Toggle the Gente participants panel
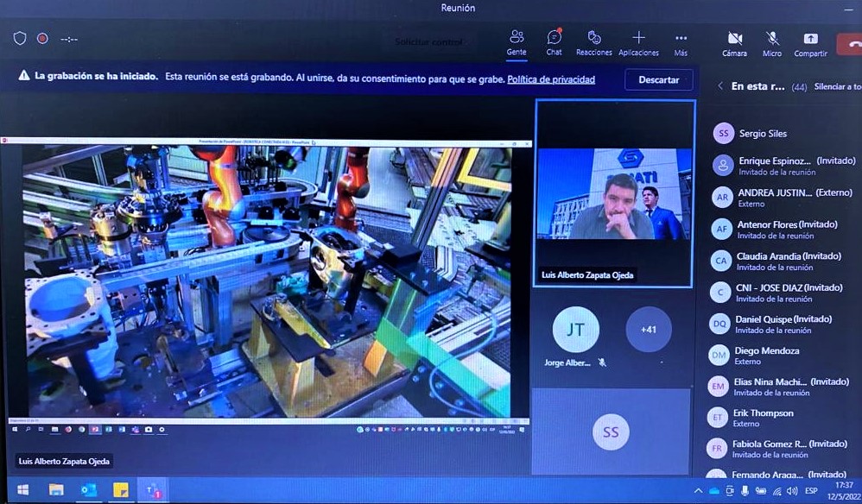Viewport: 862px width, 504px height. [x=517, y=41]
